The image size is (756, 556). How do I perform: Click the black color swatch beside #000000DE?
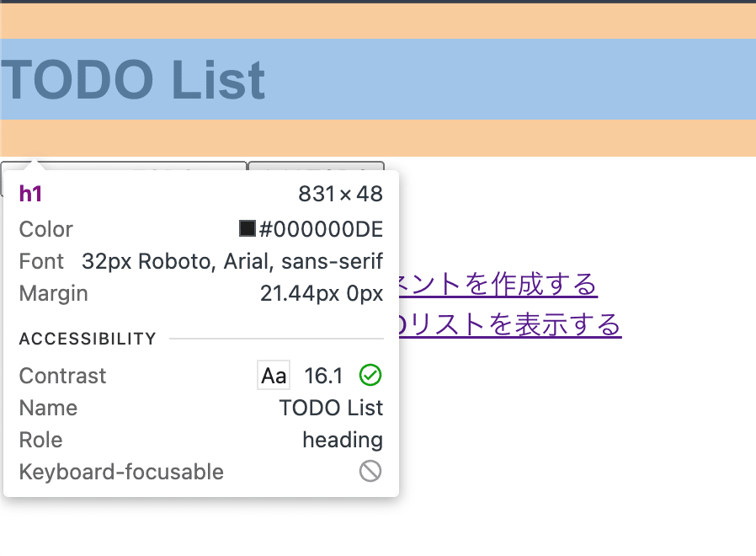pyautogui.click(x=248, y=228)
